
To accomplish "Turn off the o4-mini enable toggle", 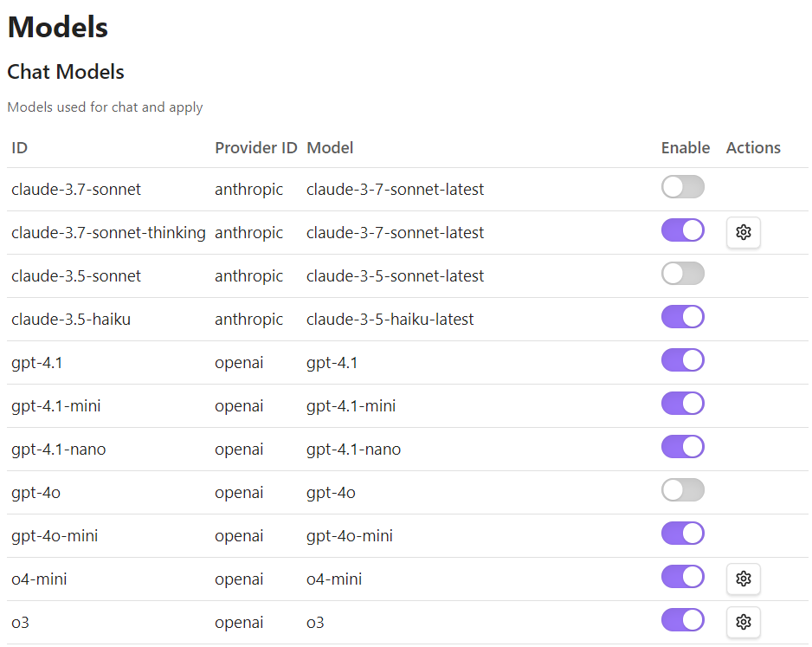I will pyautogui.click(x=682, y=577).
